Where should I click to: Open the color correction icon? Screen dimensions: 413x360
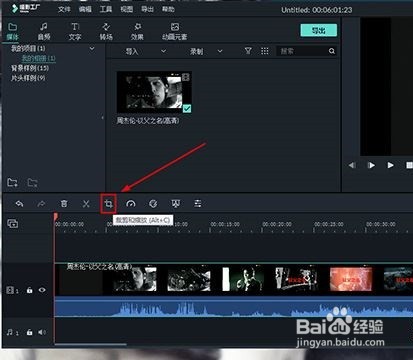pyautogui.click(x=153, y=203)
